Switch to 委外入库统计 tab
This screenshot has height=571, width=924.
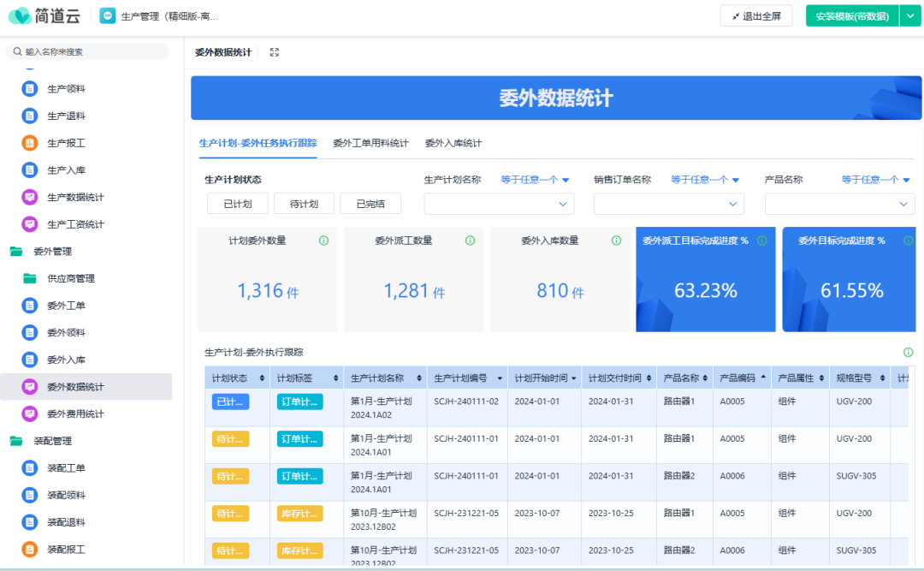tap(453, 143)
